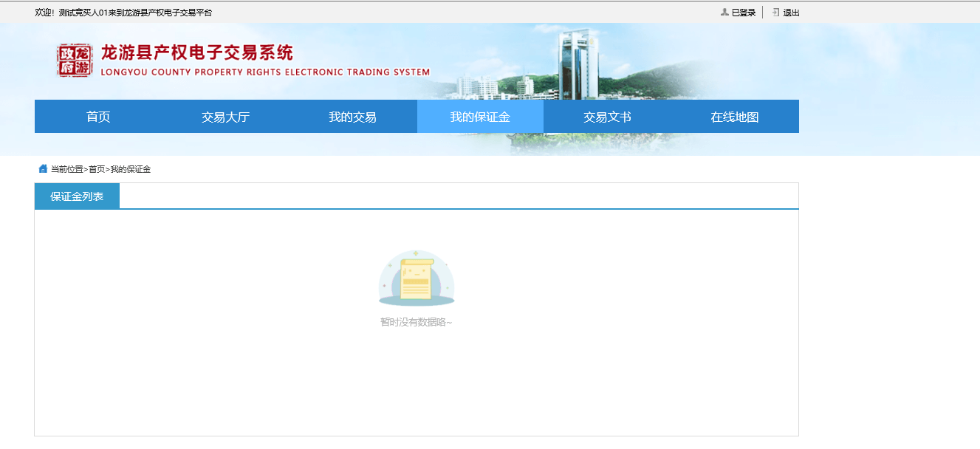
Task: Open 我的交易 from the navigation bar
Action: 352,117
